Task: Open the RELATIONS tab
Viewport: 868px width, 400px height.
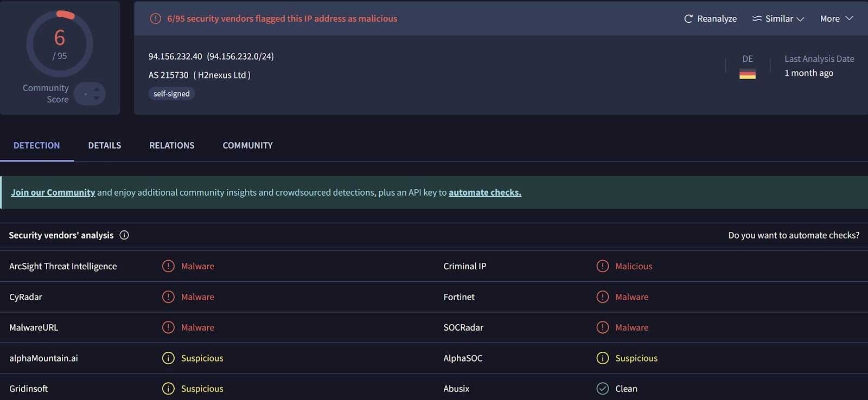Action: tap(171, 145)
